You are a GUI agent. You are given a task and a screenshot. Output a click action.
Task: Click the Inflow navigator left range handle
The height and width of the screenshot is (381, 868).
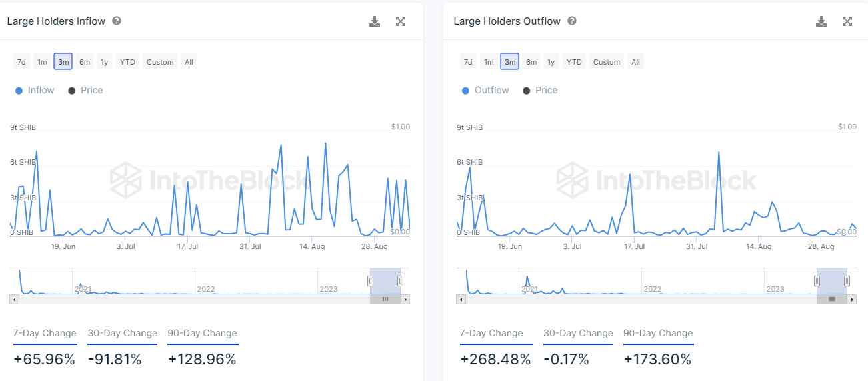coord(370,281)
